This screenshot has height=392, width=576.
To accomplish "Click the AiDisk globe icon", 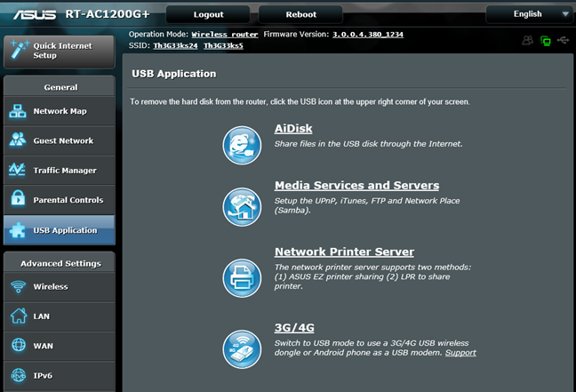I will point(242,145).
